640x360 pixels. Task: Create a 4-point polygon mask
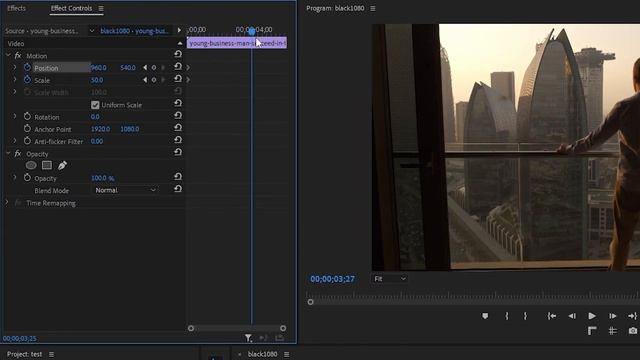point(47,165)
